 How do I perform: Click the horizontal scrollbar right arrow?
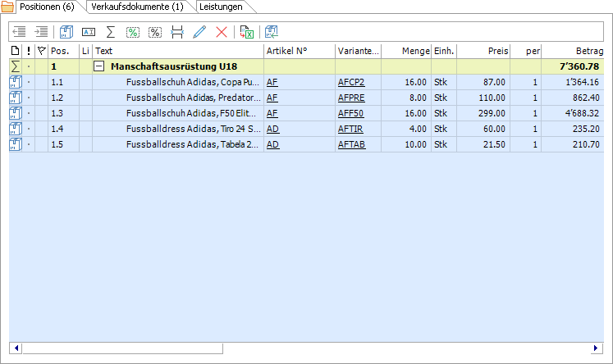596,348
